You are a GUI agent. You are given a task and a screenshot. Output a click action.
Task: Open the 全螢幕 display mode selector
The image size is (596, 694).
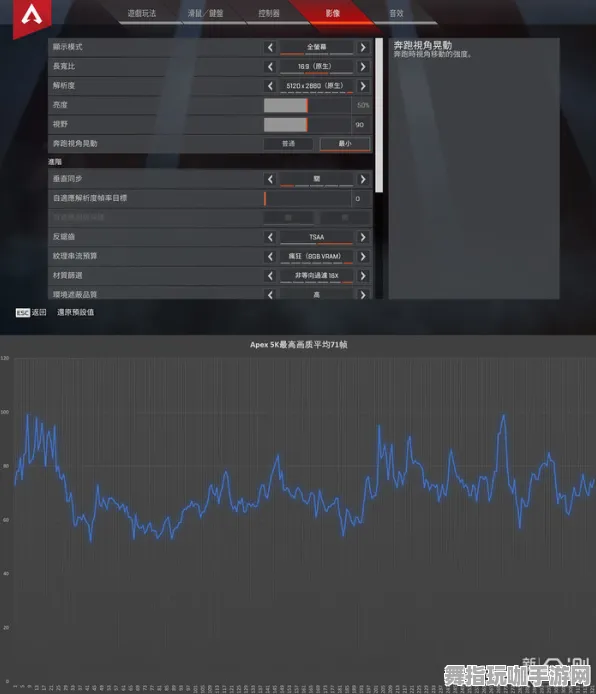click(316, 47)
